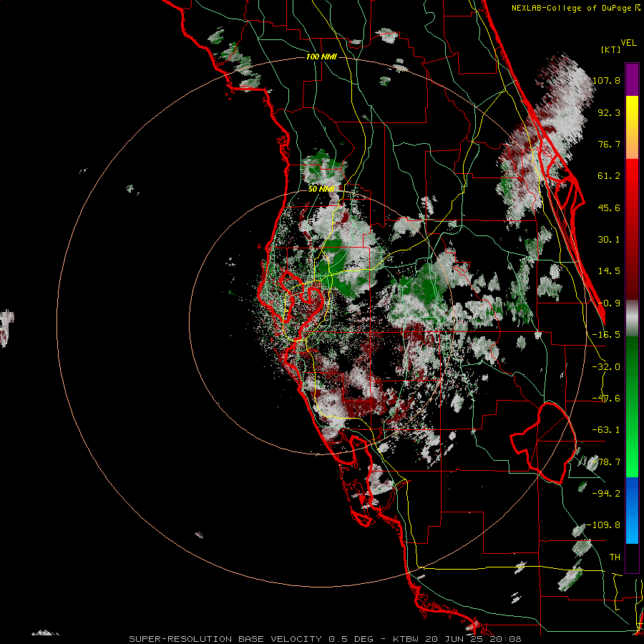Click the 50 NMI range ring label
Screen dimensions: 644x644
coord(321,189)
